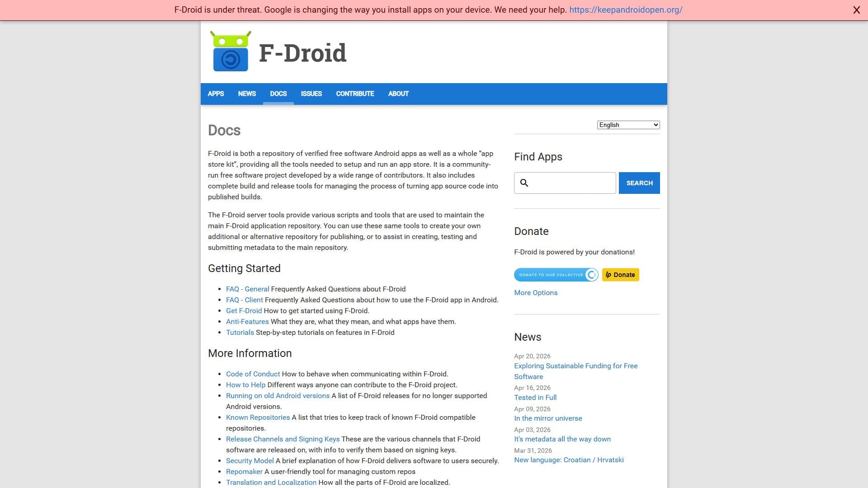Open the APPS menu item
Screen dimensions: 868x488
coord(216,94)
